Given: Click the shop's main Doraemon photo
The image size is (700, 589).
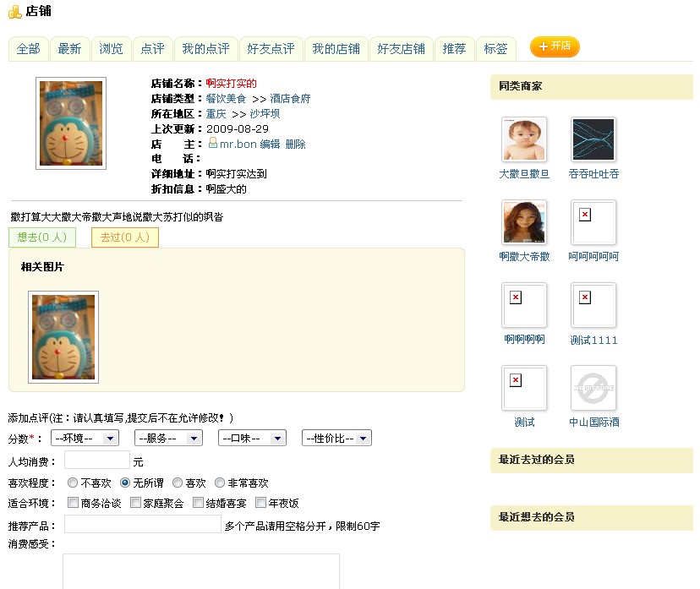Looking at the screenshot, I should [71, 123].
